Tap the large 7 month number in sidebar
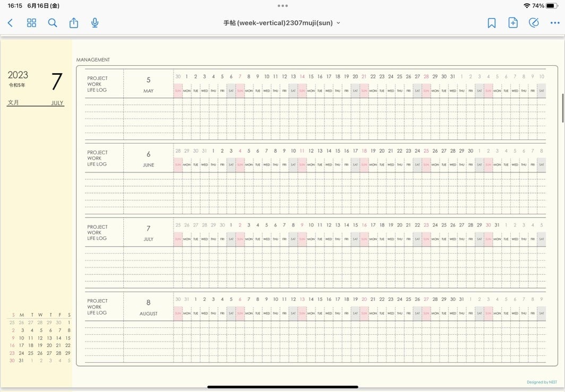Image resolution: width=565 pixels, height=392 pixels. tap(57, 81)
